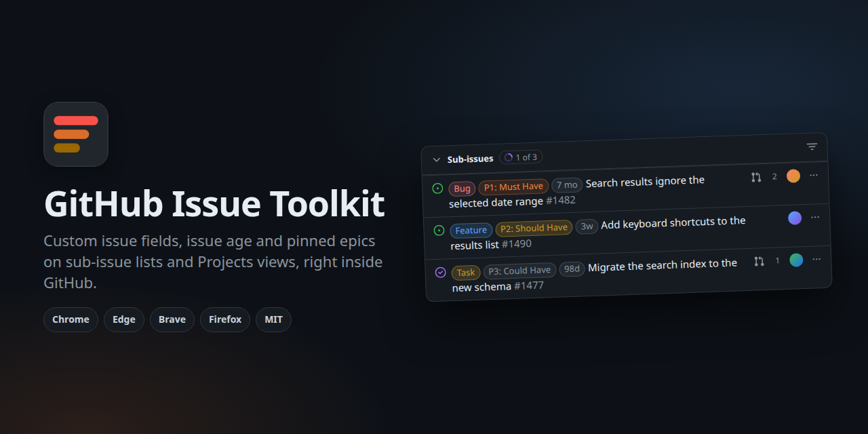Click the 7 mo issue age badge
The height and width of the screenshot is (434, 868).
(567, 185)
